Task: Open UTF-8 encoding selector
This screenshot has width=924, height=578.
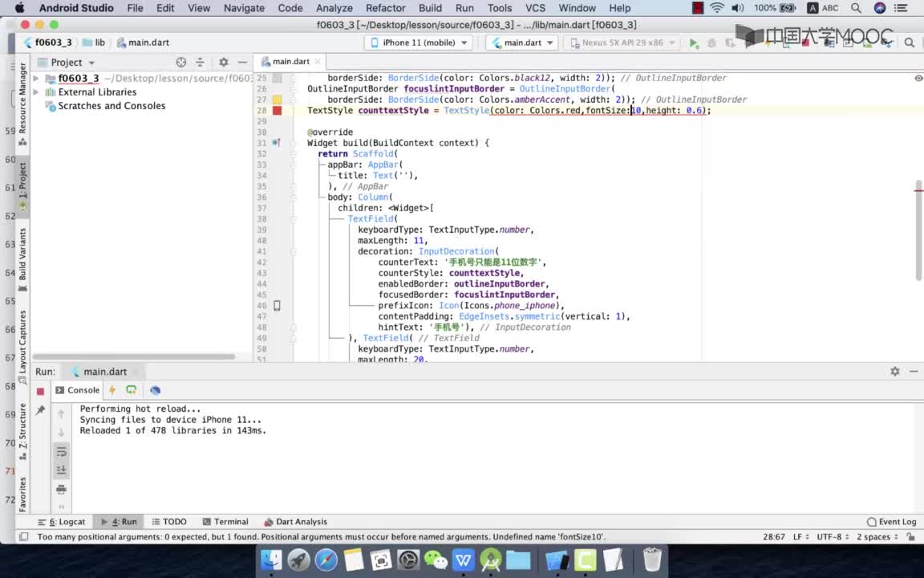Action: 833,537
